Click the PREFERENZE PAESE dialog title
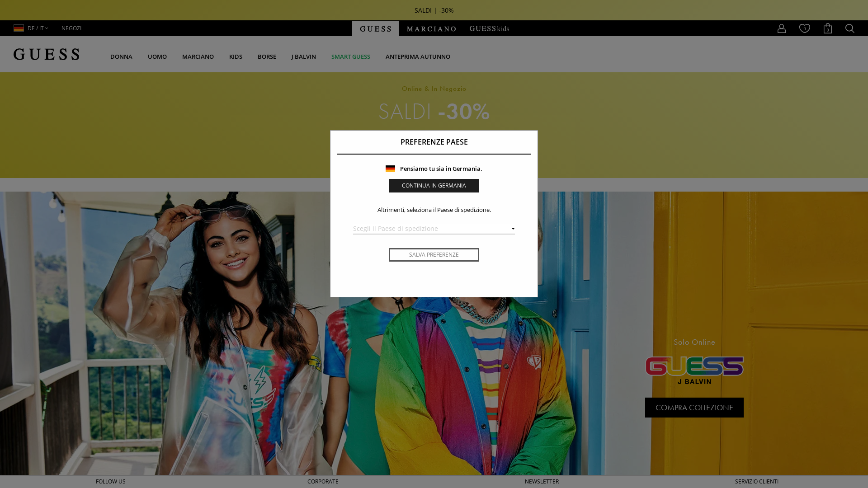Viewport: 868px width, 488px height. (434, 142)
